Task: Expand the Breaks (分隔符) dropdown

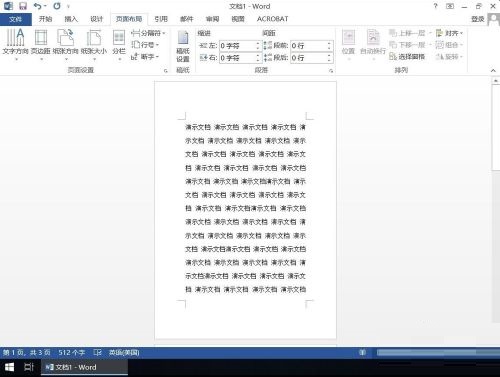Action: pos(148,33)
